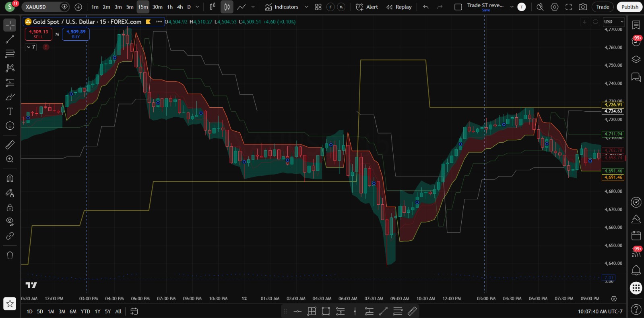This screenshot has height=318, width=644.
Task: Start bar Replay mode
Action: tap(399, 7)
